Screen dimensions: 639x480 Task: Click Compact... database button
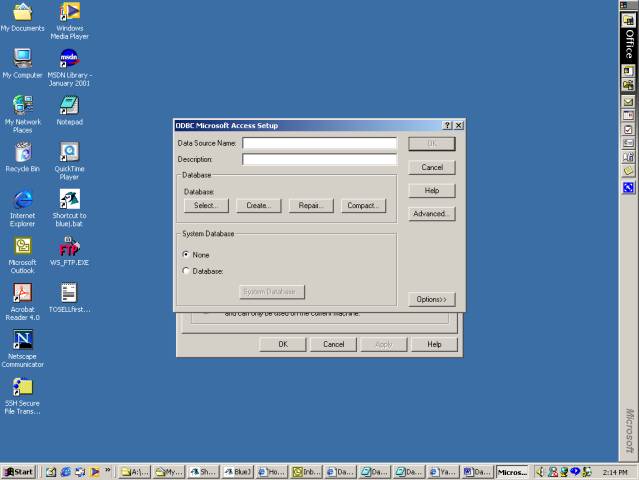(x=363, y=206)
